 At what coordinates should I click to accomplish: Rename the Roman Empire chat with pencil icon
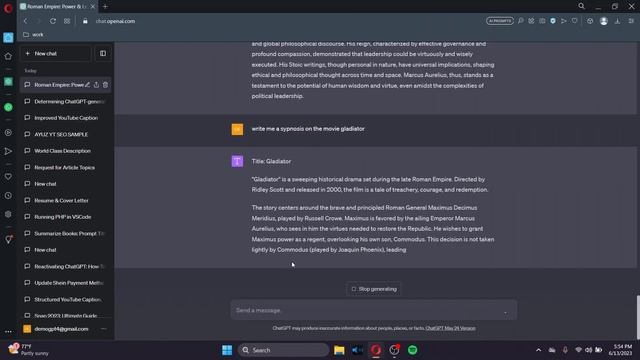coord(87,85)
